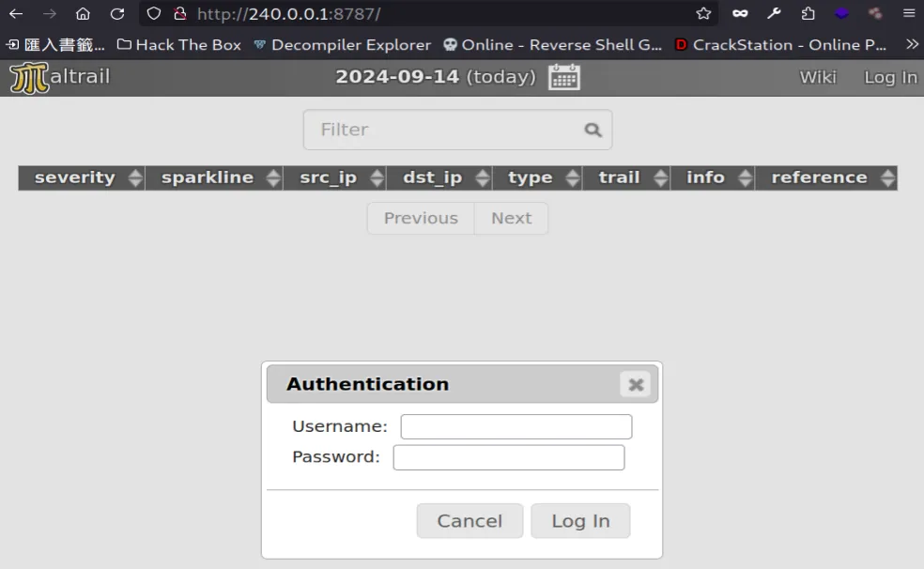Focus the Password input field
924x569 pixels.
[x=508, y=457]
